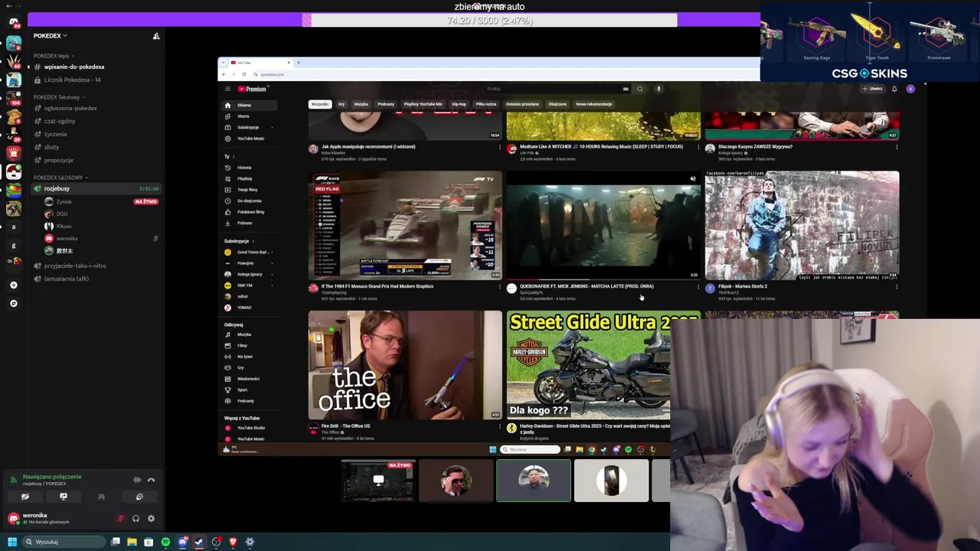Open YouTube hamburger guide menu
Image resolution: width=980 pixels, height=551 pixels.
227,89
